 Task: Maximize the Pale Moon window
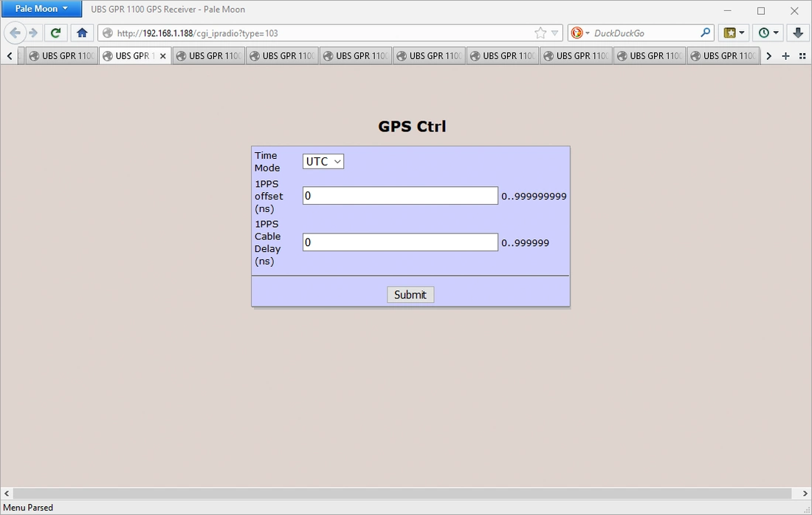point(761,10)
